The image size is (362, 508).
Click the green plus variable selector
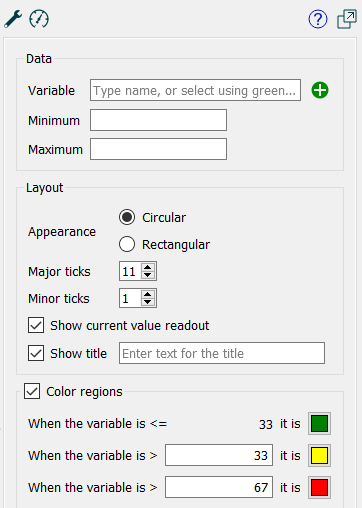point(320,90)
